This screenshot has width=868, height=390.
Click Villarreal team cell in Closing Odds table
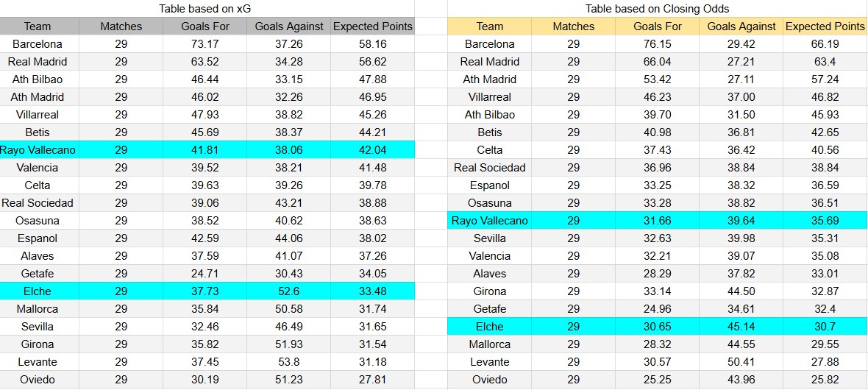click(490, 97)
